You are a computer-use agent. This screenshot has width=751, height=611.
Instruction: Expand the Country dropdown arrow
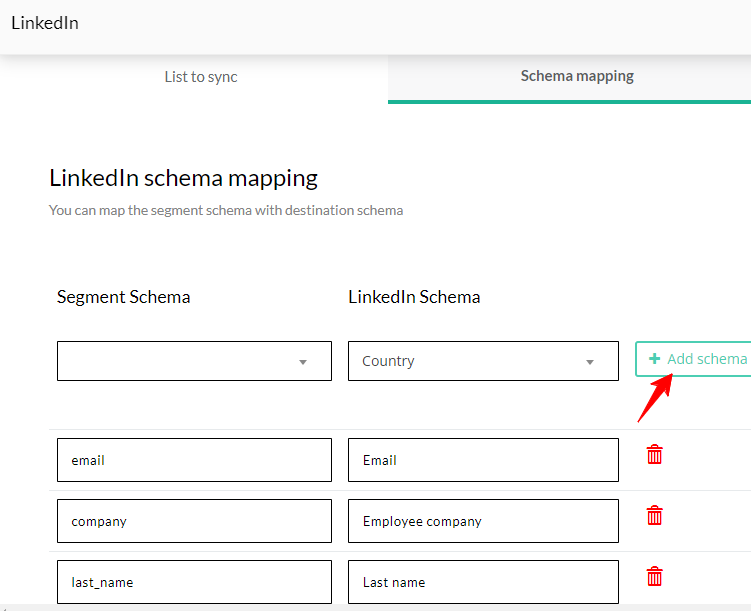pyautogui.click(x=590, y=362)
